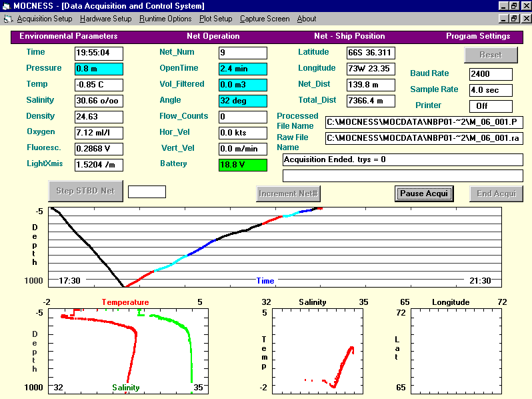The width and height of the screenshot is (532, 399).
Task: Click the End Acqui button
Action: 496,193
